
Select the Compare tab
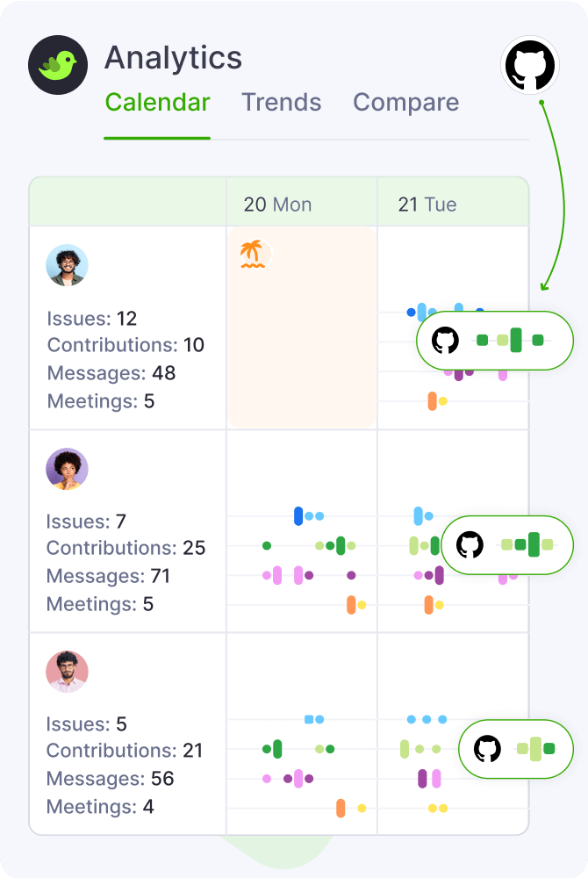coord(405,103)
